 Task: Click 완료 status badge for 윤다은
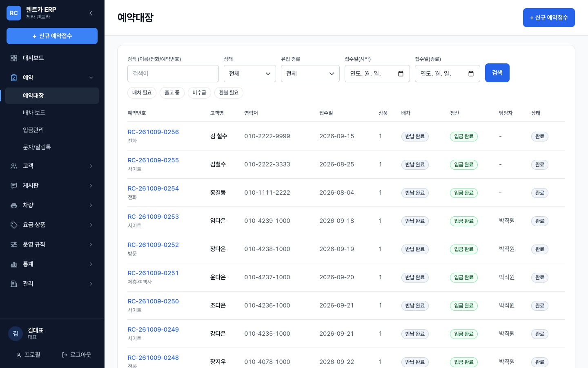(x=540, y=278)
